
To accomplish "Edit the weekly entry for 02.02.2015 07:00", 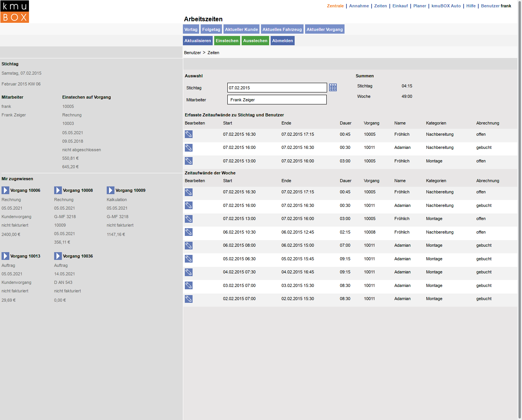I will pyautogui.click(x=189, y=299).
